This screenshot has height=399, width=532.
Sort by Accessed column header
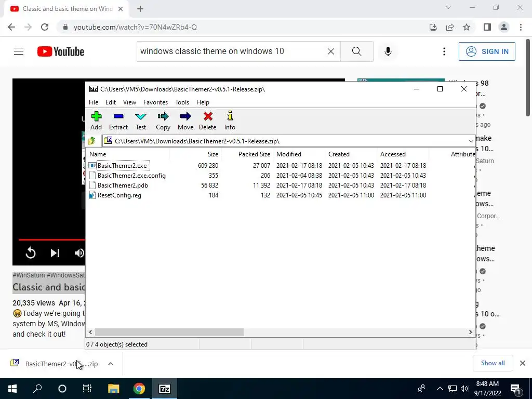tap(403, 154)
